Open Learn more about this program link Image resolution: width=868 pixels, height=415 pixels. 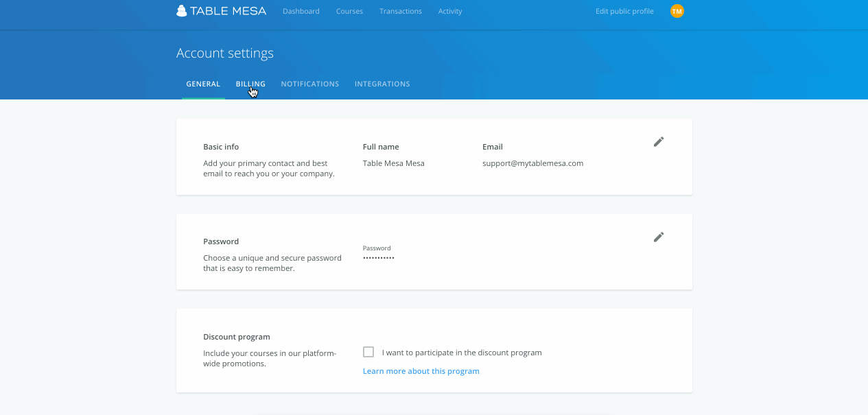point(421,371)
